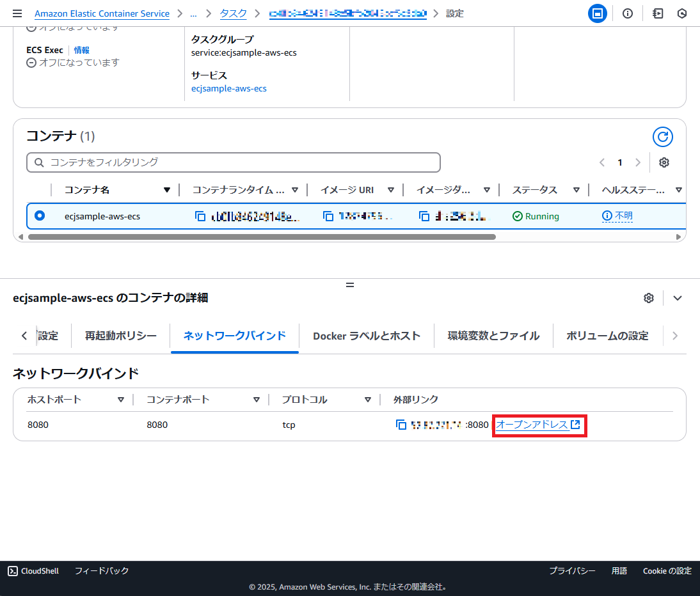Screen dimensions: 700x596
Task: Click the ecjsample-aws-ecs container name cell
Action: click(x=102, y=216)
